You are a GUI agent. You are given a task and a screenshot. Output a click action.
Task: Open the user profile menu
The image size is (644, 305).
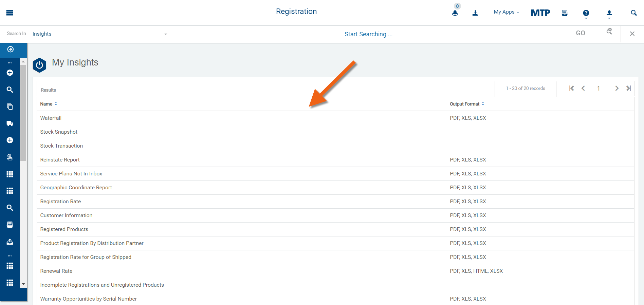pyautogui.click(x=609, y=13)
